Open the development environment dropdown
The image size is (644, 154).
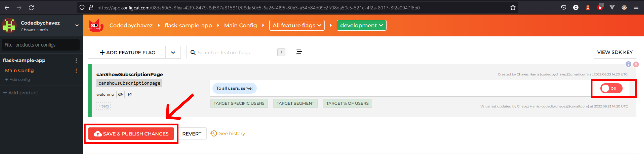tap(361, 26)
